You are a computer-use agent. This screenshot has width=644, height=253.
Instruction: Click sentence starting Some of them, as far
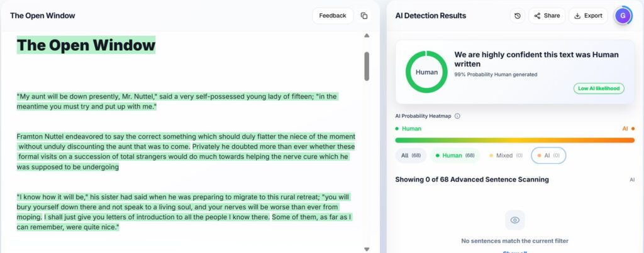185,222
